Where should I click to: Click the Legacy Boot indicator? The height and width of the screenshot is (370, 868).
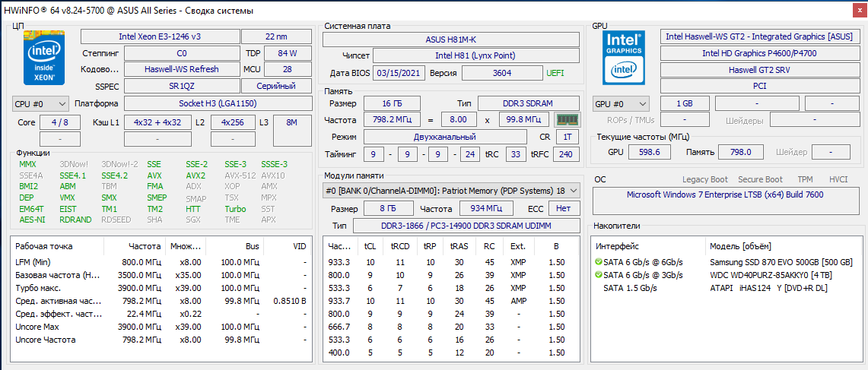pos(705,179)
